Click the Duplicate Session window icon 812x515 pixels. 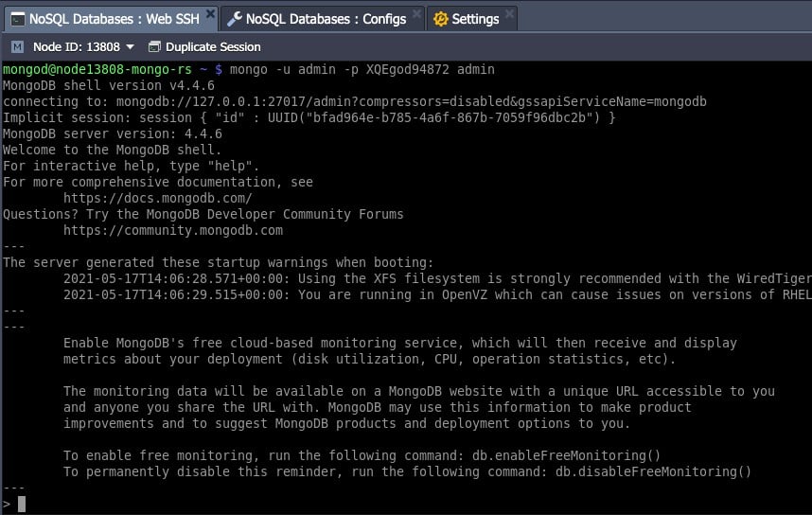point(154,47)
